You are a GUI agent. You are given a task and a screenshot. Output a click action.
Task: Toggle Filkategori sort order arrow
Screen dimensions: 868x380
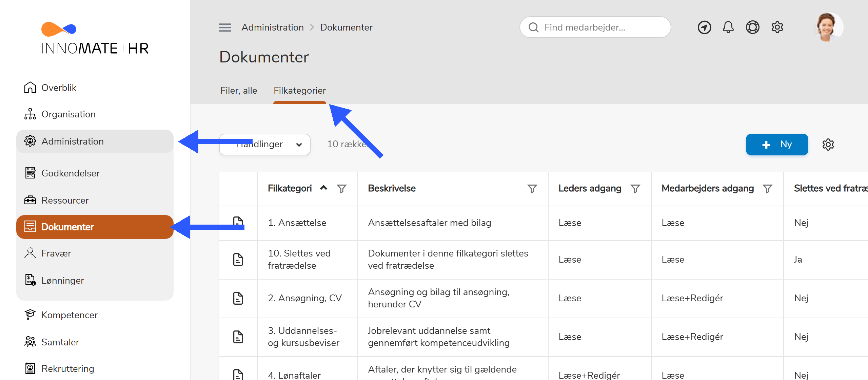coord(324,188)
